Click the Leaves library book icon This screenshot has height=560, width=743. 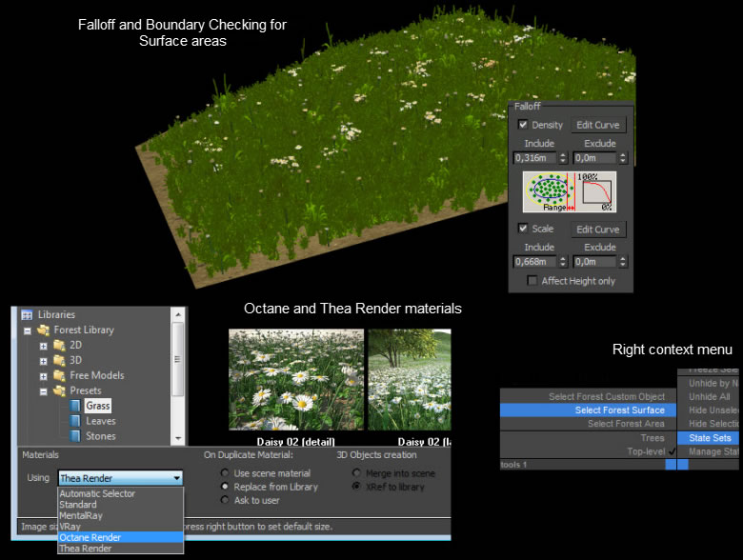(75, 421)
